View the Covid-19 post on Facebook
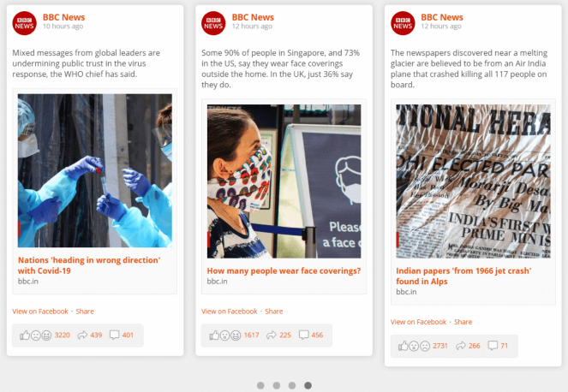The width and height of the screenshot is (568, 392). click(40, 312)
